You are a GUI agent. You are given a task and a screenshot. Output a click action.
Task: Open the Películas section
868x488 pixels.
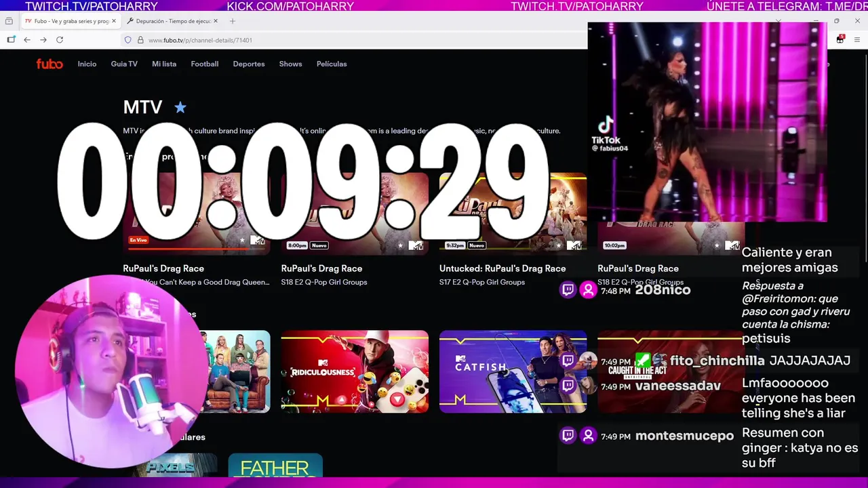tap(332, 64)
